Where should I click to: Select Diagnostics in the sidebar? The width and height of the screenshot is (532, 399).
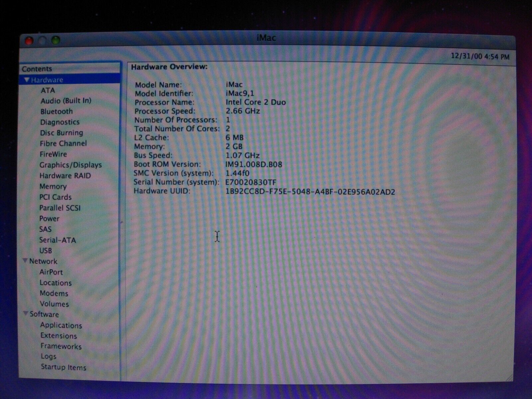tap(60, 122)
